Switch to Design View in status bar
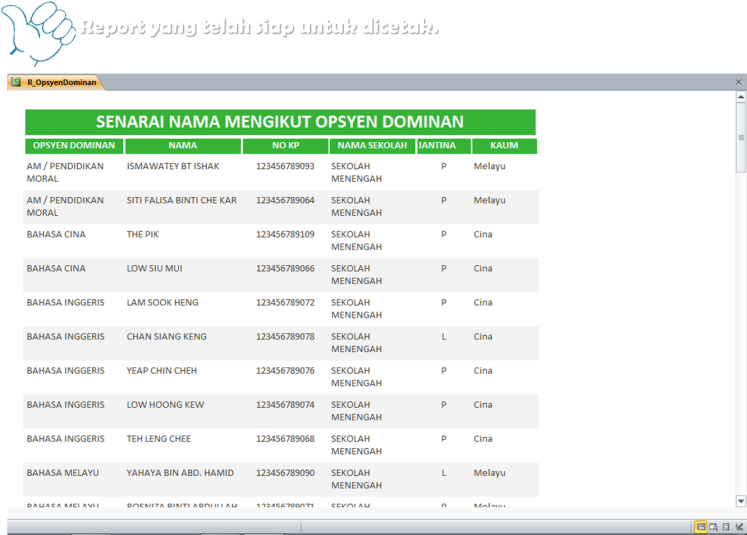The height and width of the screenshot is (535, 747). (739, 526)
